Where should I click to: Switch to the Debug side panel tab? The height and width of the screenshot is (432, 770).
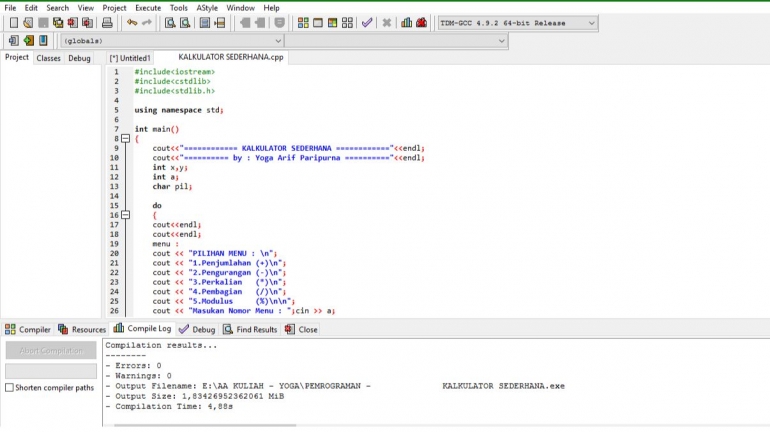pos(79,58)
